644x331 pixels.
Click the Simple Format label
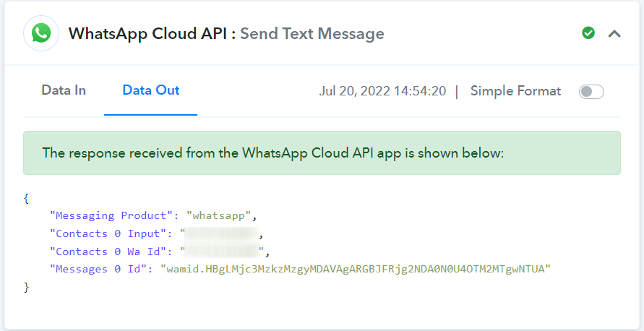click(x=515, y=91)
